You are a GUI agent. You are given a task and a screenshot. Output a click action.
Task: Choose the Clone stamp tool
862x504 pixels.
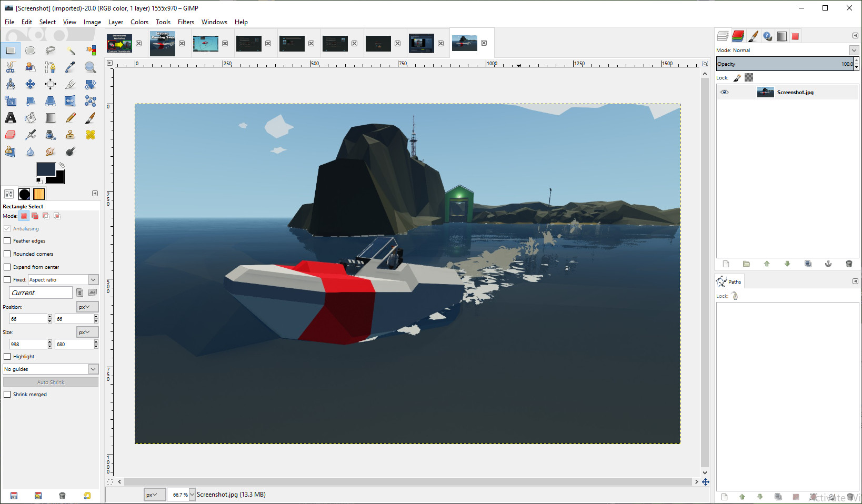pyautogui.click(x=71, y=135)
